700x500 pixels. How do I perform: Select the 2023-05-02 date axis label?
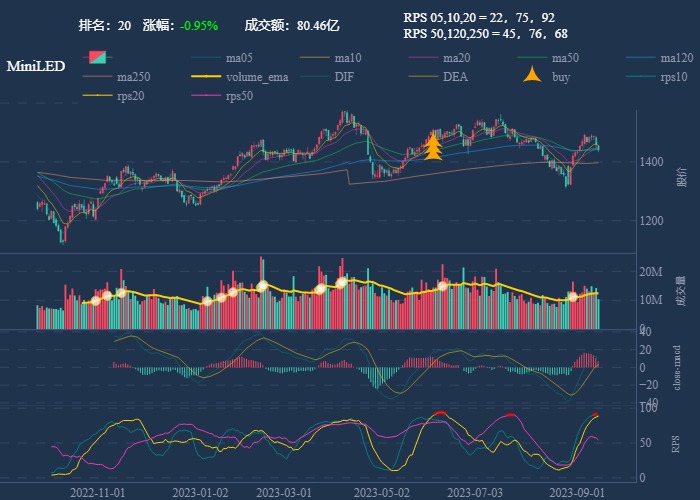click(x=383, y=492)
